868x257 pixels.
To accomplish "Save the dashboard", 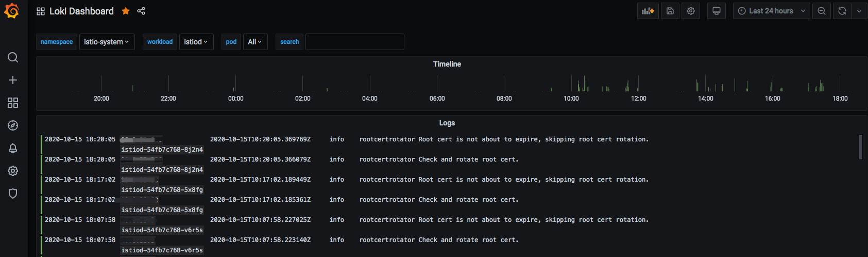I will tap(670, 11).
